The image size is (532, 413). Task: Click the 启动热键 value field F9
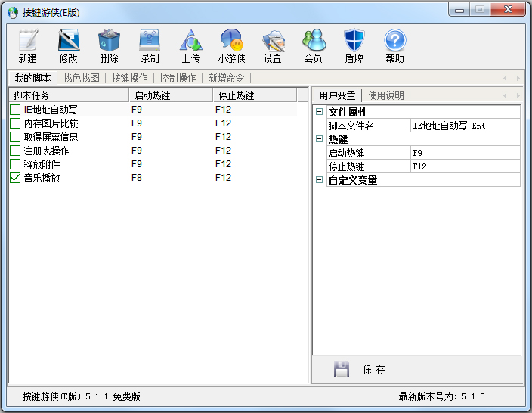tap(464, 153)
